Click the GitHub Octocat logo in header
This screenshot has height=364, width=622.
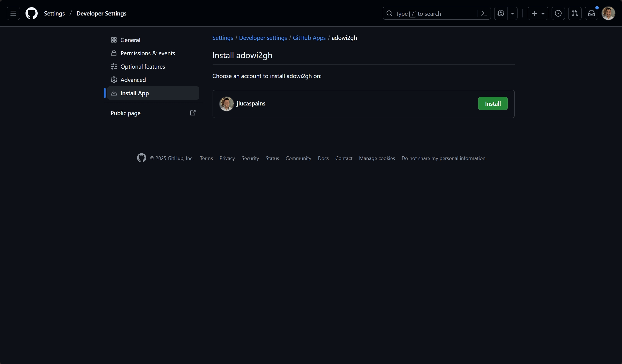coord(32,13)
